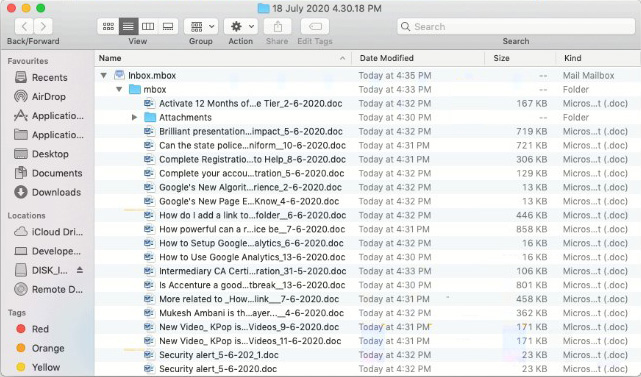Open Downloads in the sidebar

coord(48,192)
